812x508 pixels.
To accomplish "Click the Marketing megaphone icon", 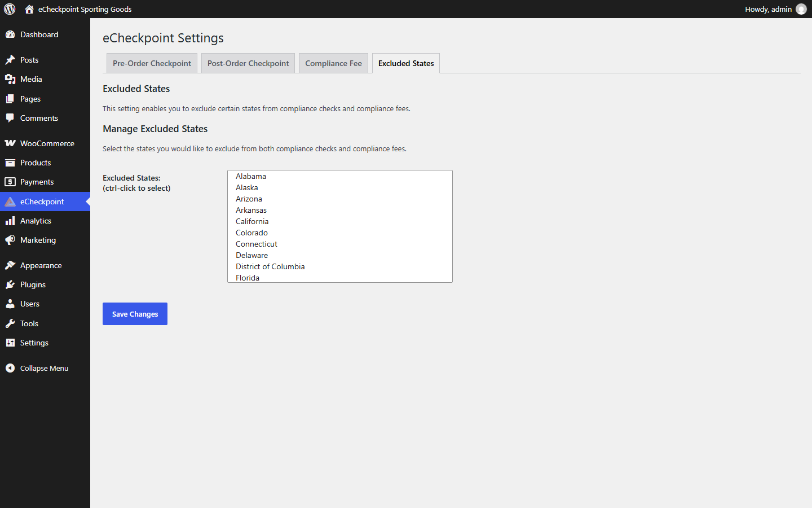I will click(10, 240).
